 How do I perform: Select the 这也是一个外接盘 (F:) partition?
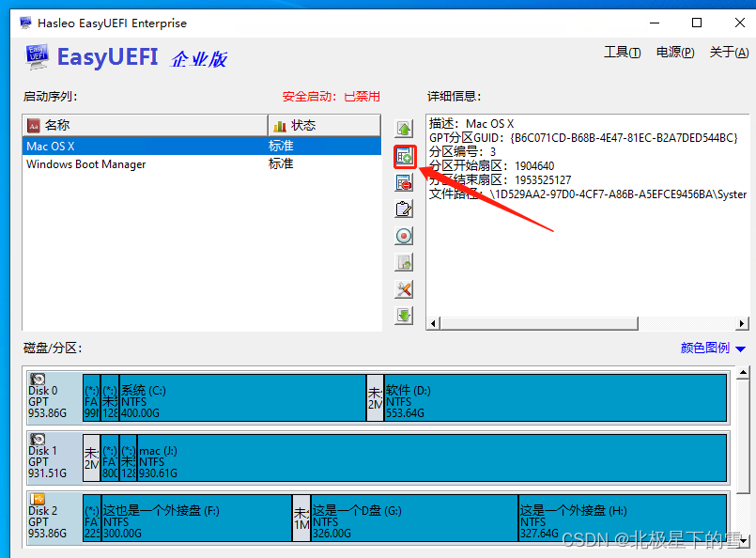point(196,518)
